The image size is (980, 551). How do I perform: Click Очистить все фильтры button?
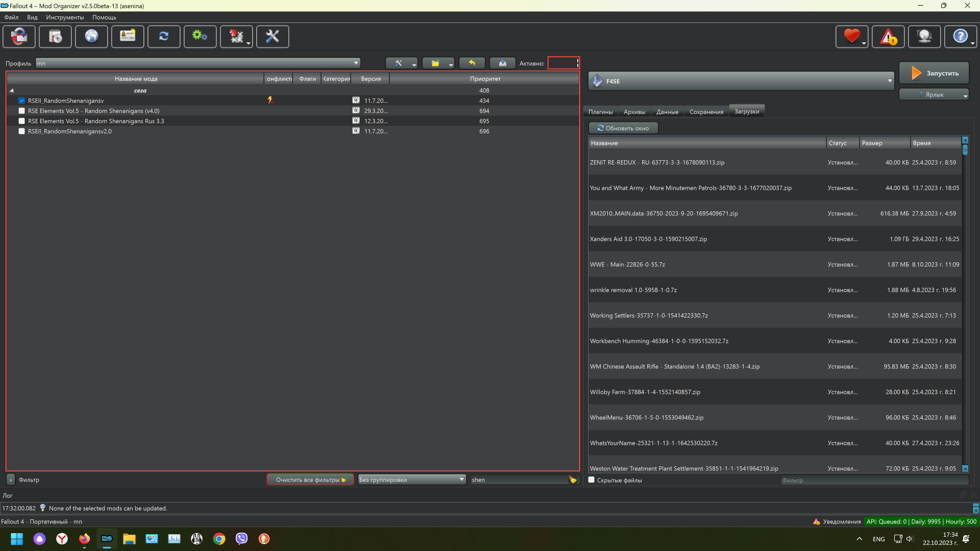pos(310,480)
